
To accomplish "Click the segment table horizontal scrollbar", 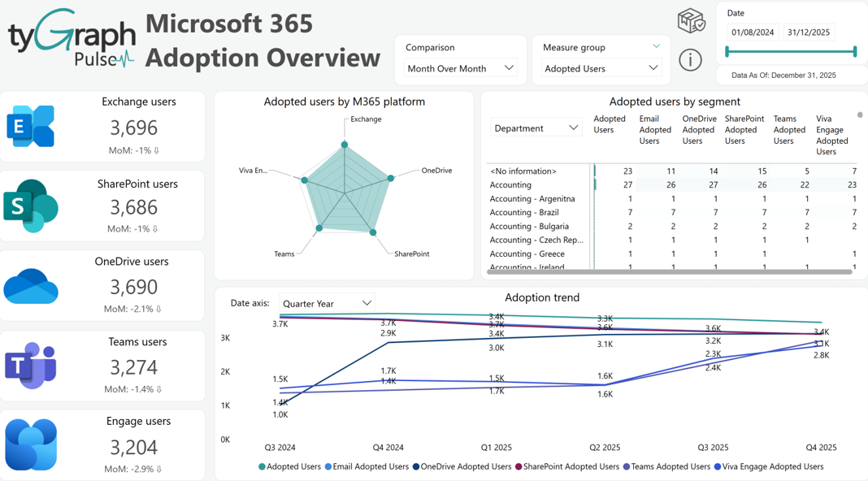I will (670, 271).
